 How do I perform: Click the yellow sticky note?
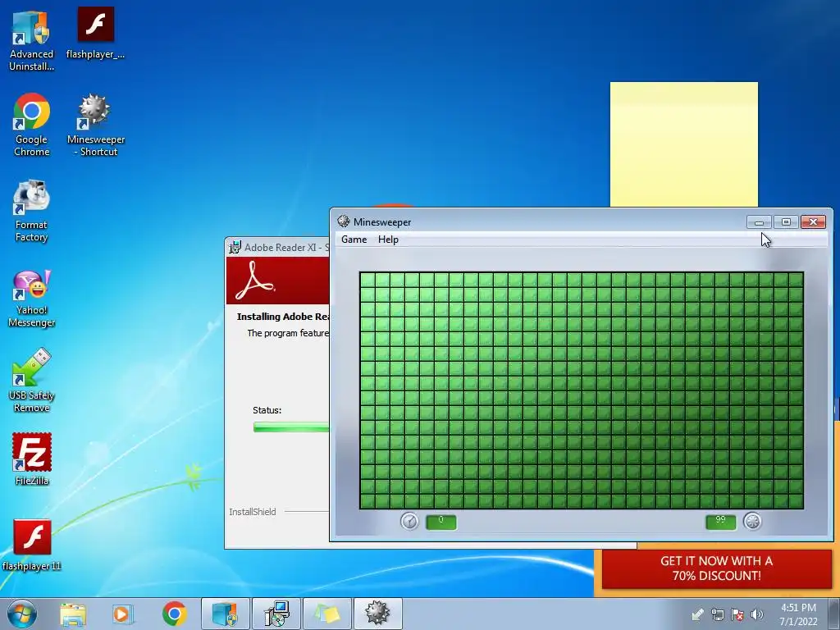pyautogui.click(x=684, y=144)
